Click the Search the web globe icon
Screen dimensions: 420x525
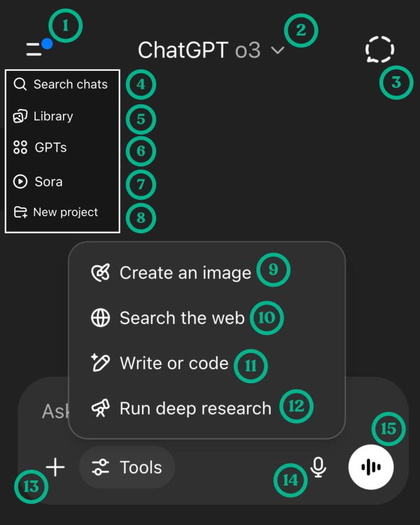click(100, 318)
